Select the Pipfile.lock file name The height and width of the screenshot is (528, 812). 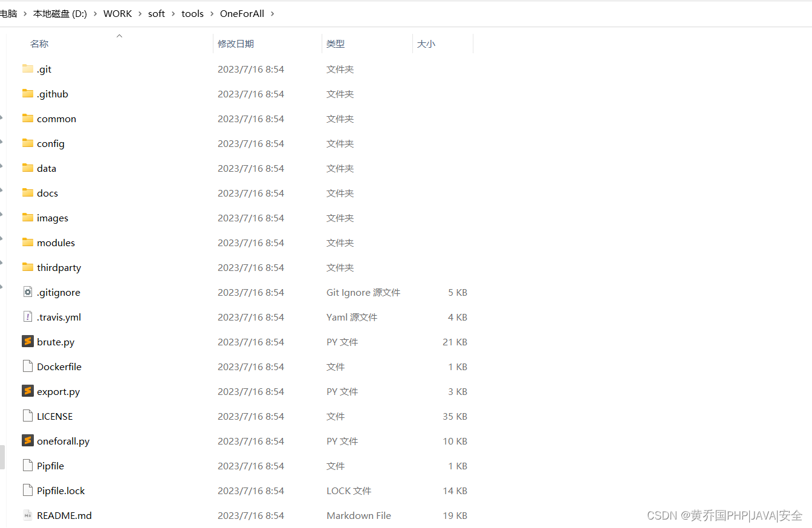(x=61, y=491)
